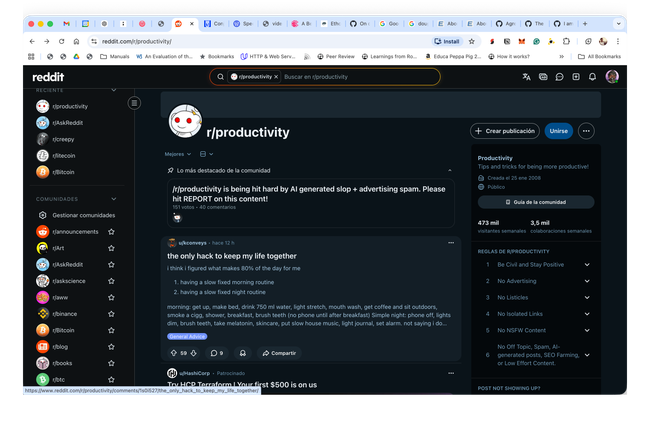Select 'Gestionar comunidades' in sidebar
The height and width of the screenshot is (425, 650).
point(79,215)
